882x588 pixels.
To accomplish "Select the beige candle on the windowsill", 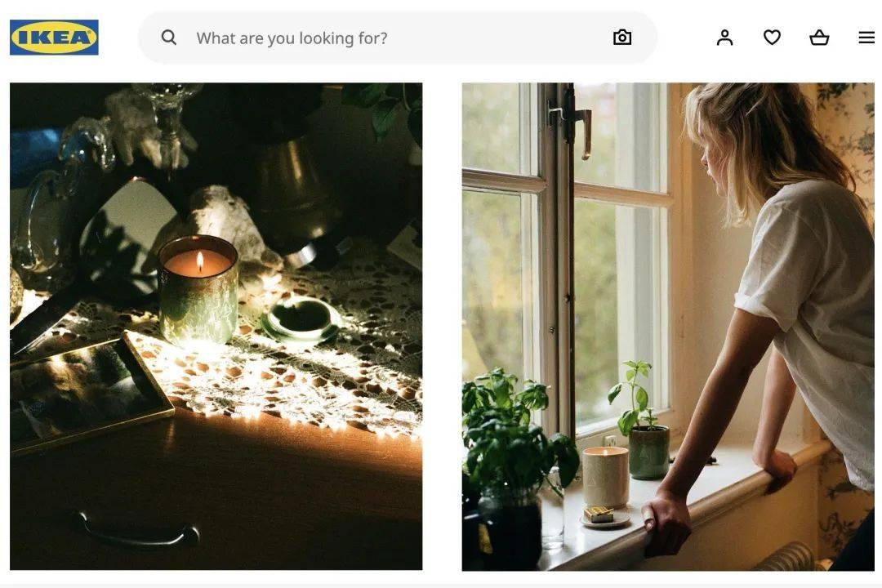I will click(605, 476).
